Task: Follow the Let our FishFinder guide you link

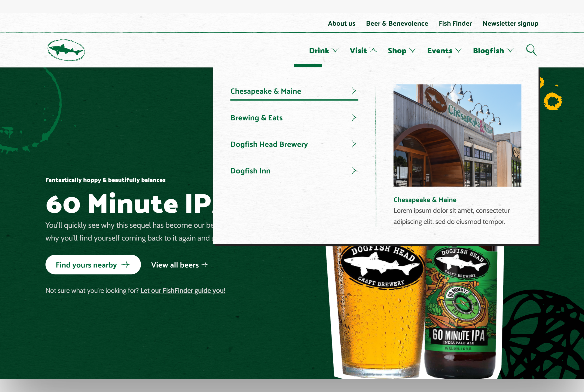Action: [183, 290]
